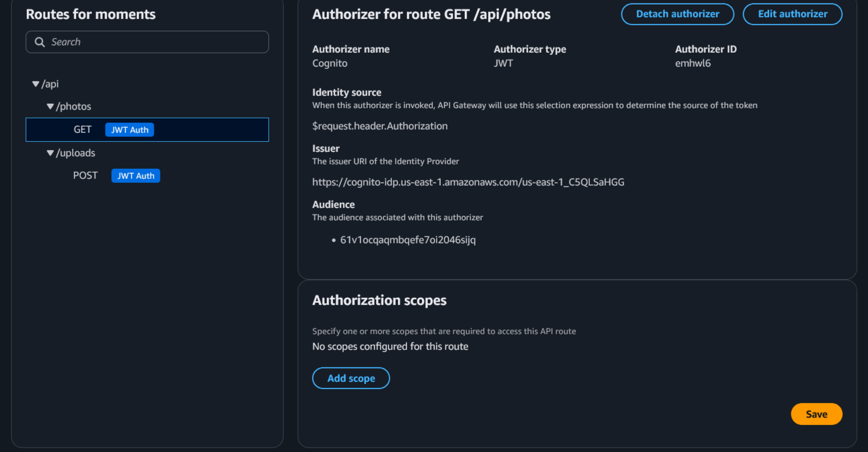
Task: Click the Cognito issuer URL text
Action: [x=468, y=182]
